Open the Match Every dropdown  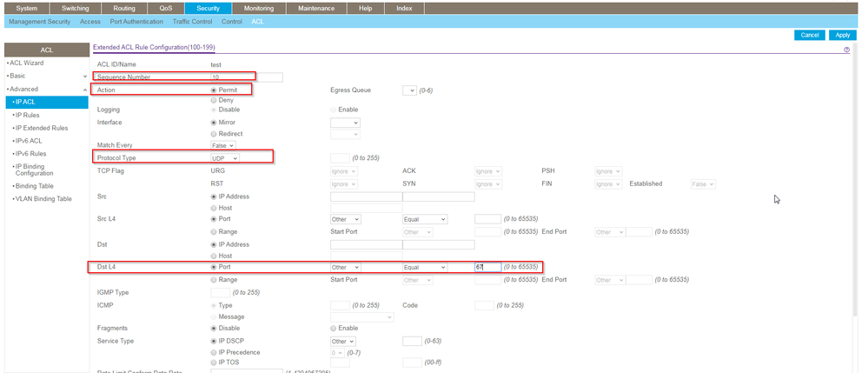pyautogui.click(x=223, y=145)
